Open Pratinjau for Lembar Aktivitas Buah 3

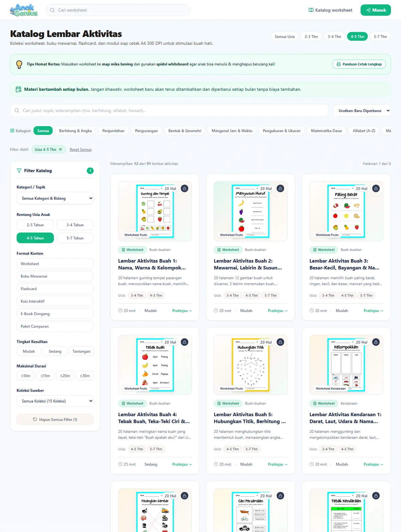(x=373, y=311)
